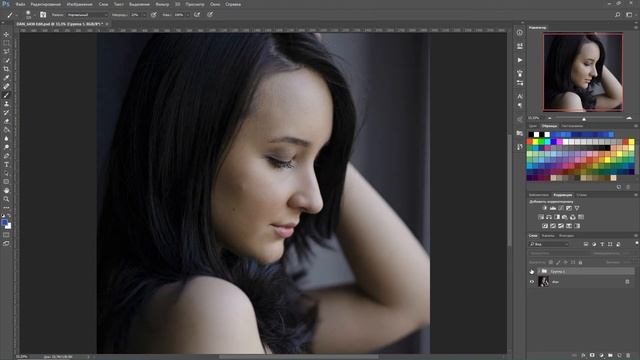640x360 pixels.
Task: Toggle visibility of Группа 1 layer
Action: click(532, 271)
